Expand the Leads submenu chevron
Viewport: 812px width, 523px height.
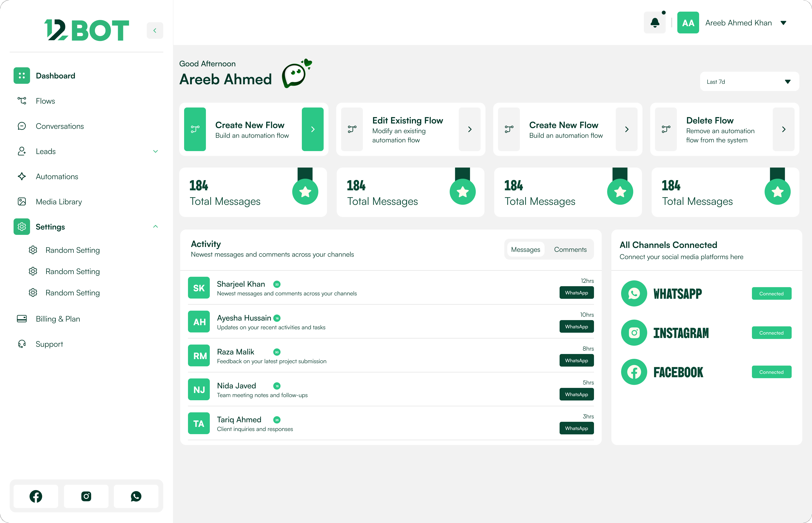tap(156, 152)
